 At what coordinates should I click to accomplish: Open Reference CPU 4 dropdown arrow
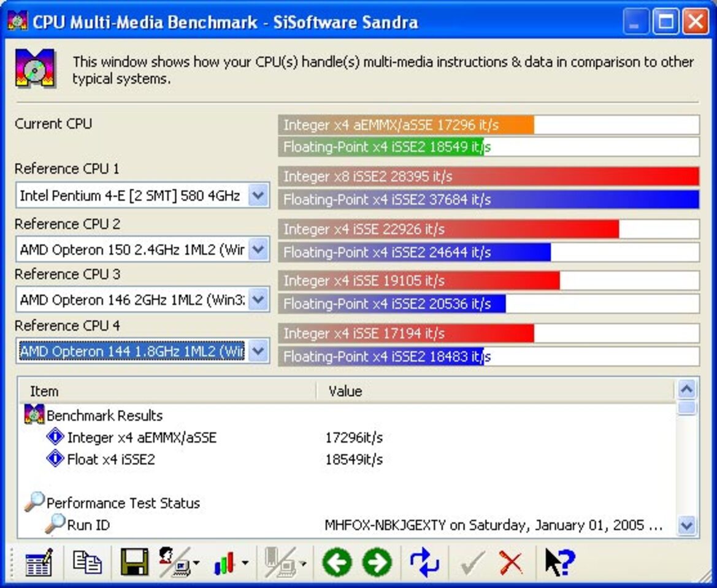[258, 351]
